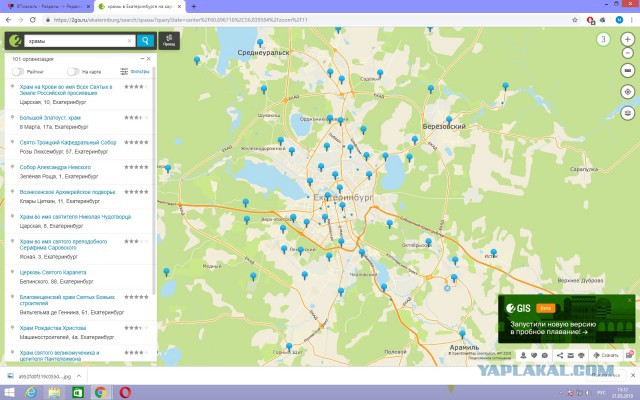Click the Среднеуральск label on the map

(x=263, y=52)
